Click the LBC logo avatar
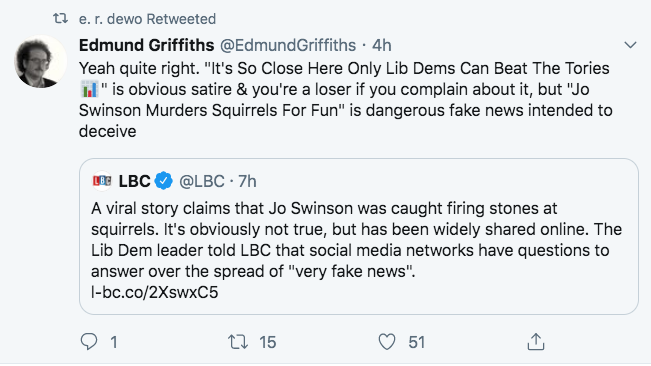651x366 pixels. (x=102, y=181)
